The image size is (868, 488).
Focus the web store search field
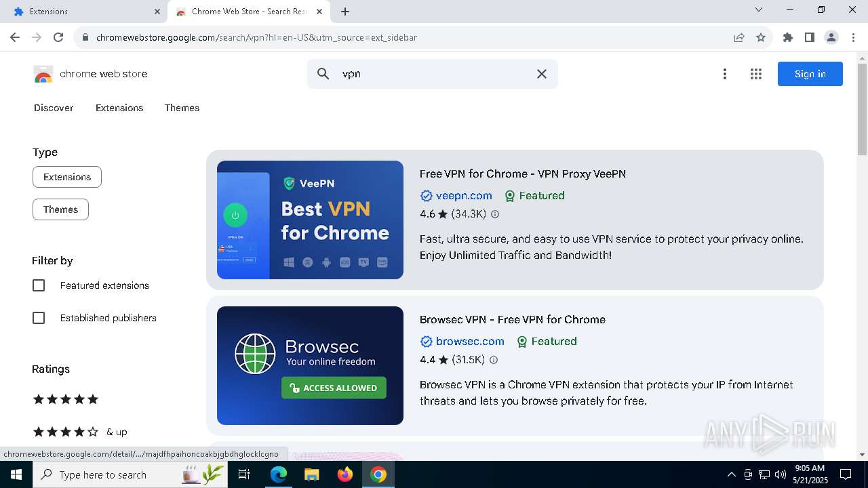(433, 74)
